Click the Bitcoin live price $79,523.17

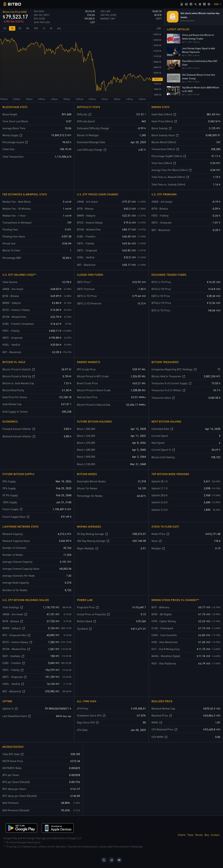point(15,17)
